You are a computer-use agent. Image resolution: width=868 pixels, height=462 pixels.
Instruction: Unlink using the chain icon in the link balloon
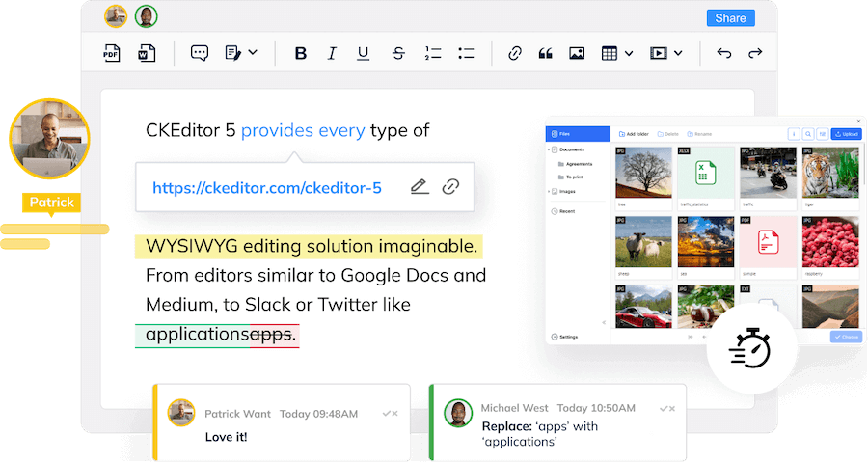(x=450, y=186)
